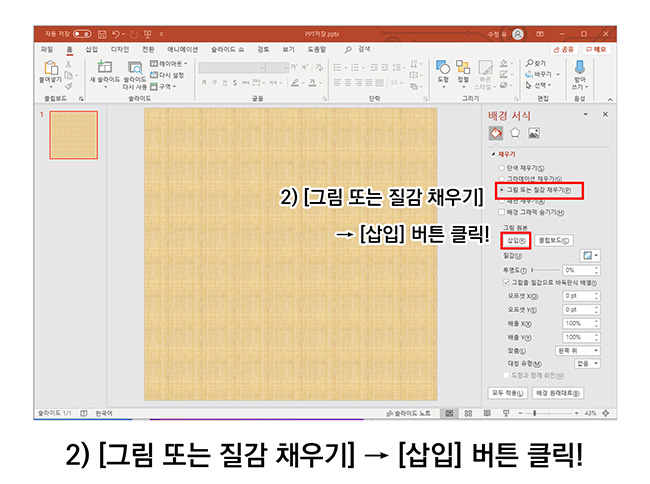Image resolution: width=650 pixels, height=484 pixels.
Task: Click the Save icon in title bar
Action: pyautogui.click(x=102, y=34)
